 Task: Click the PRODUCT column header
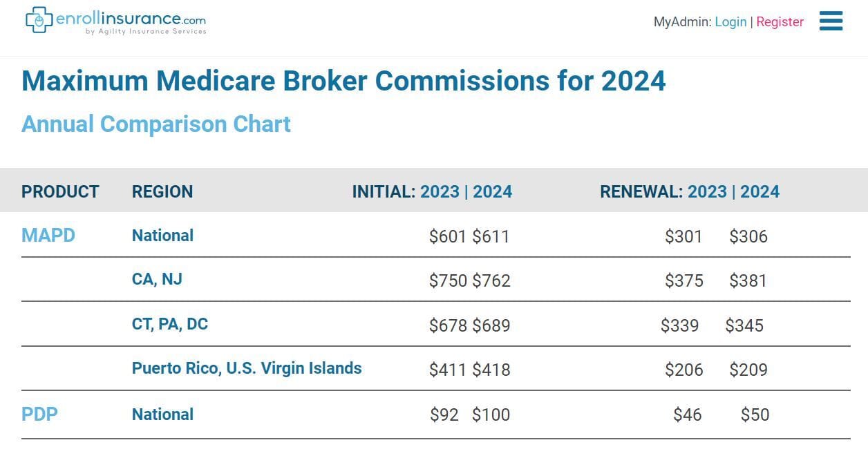pyautogui.click(x=60, y=191)
